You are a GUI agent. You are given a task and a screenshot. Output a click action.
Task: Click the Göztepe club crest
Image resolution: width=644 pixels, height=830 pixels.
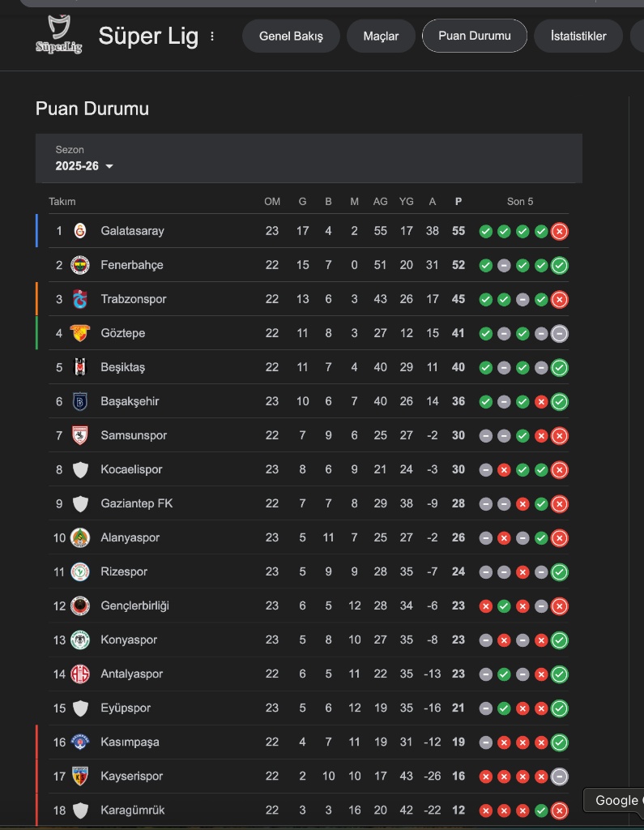click(80, 333)
